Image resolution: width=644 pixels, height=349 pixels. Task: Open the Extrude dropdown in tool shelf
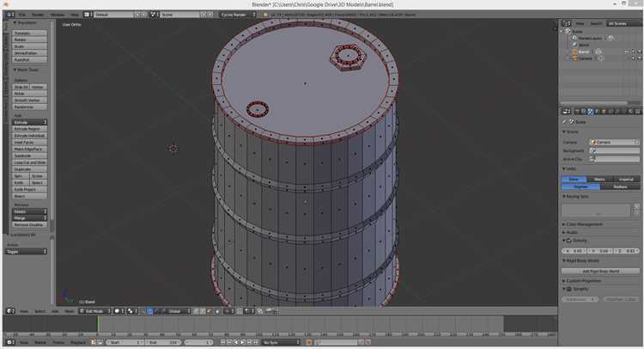pos(29,122)
